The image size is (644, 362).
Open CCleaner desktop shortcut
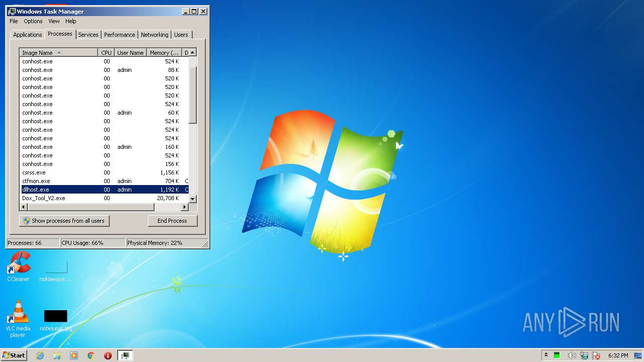coord(18,267)
